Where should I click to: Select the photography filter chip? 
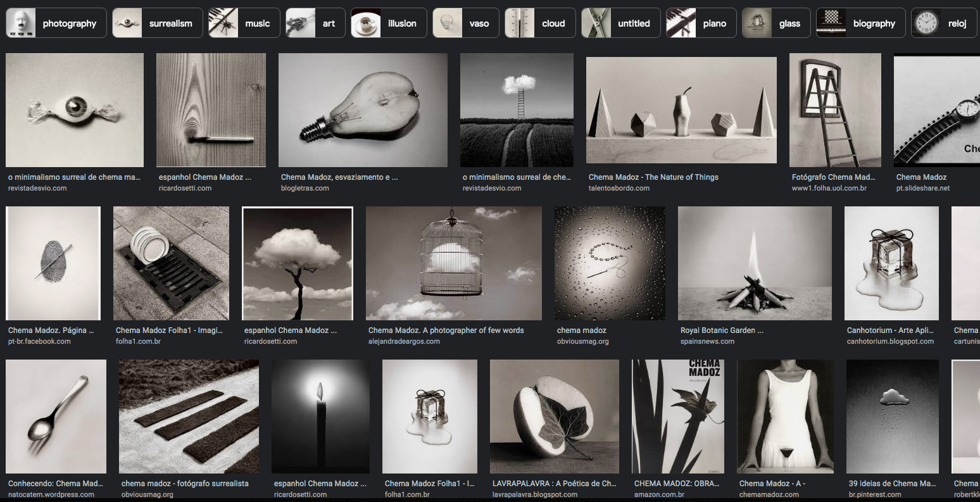[55, 23]
